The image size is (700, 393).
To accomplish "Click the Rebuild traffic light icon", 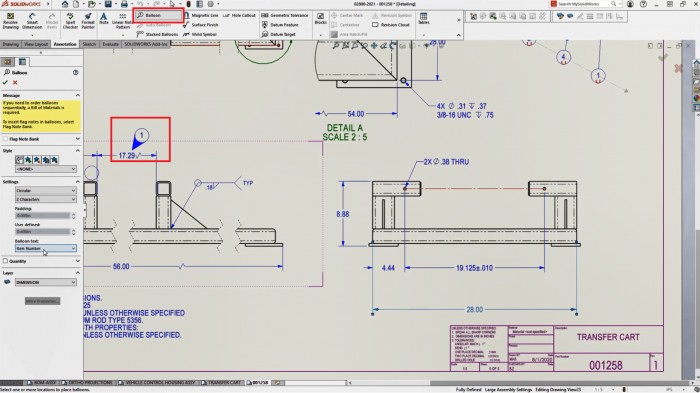I will 188,4.
